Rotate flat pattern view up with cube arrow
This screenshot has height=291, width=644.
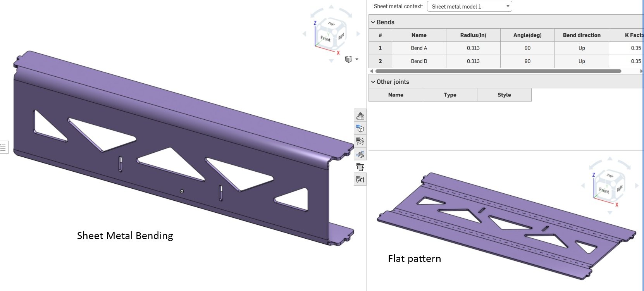click(610, 159)
